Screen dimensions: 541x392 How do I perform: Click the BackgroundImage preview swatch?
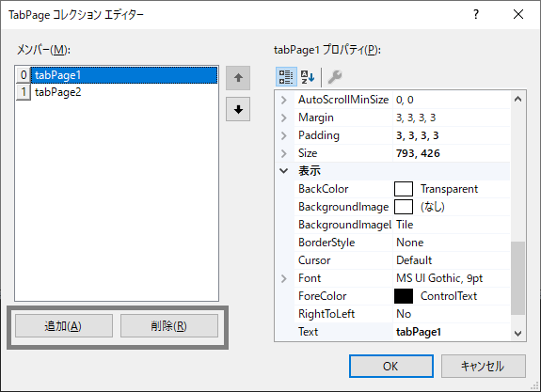[404, 207]
